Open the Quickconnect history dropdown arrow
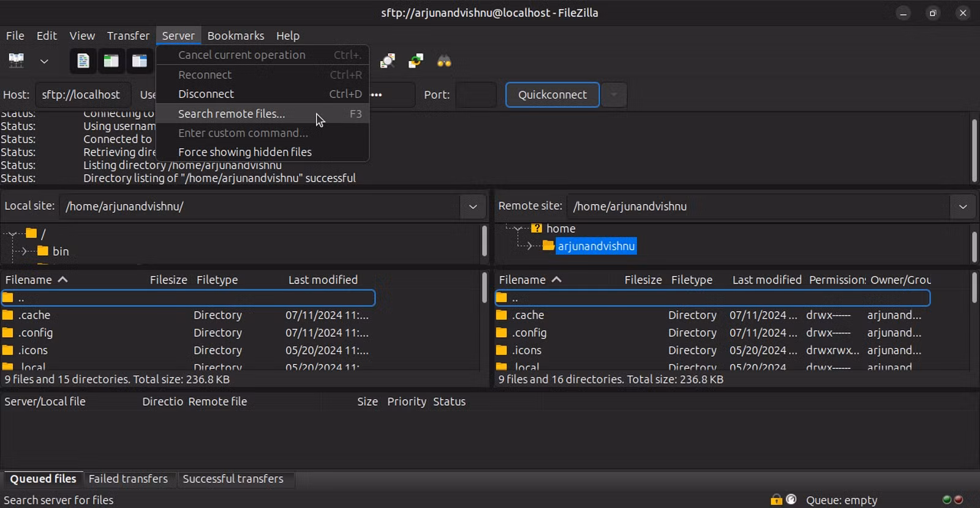Screen dimensions: 980x508 click(x=614, y=94)
